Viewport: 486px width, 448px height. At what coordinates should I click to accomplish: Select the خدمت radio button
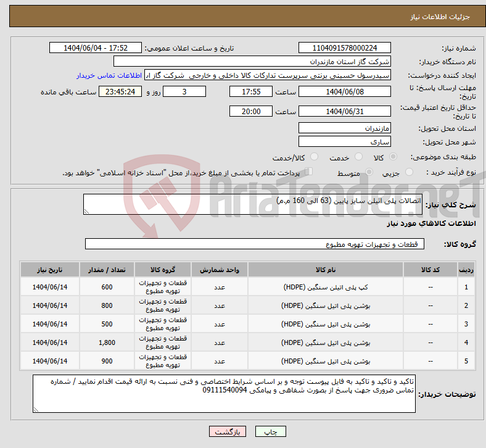click(358, 157)
